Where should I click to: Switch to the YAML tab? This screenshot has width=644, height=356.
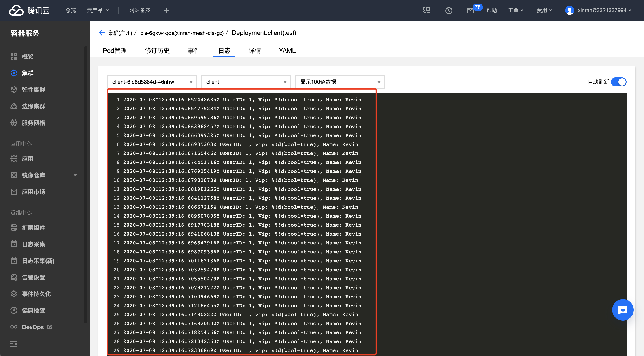287,51
